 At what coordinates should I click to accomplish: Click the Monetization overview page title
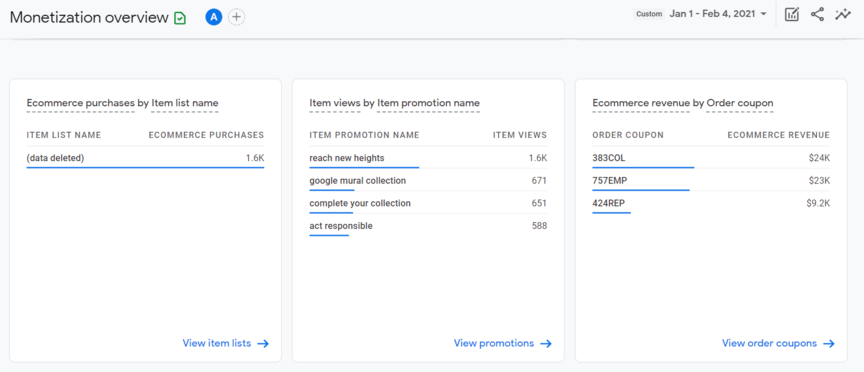click(89, 18)
